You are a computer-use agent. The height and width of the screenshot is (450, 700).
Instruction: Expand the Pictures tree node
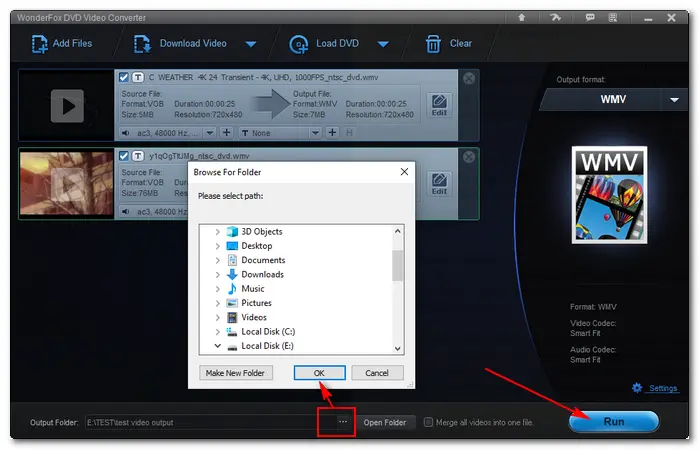tap(217, 303)
